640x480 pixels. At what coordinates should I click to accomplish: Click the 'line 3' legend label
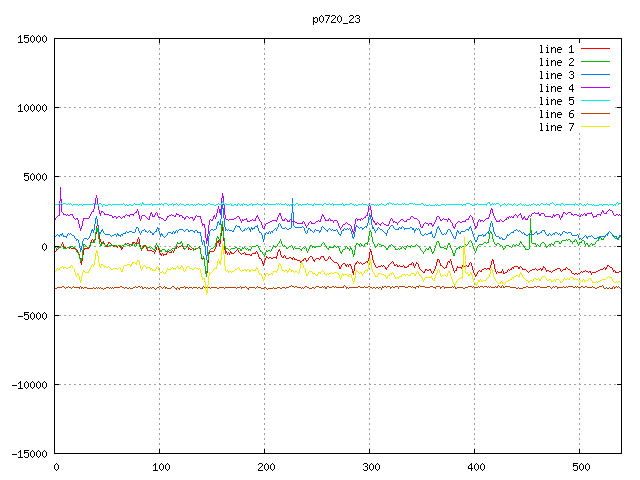557,75
